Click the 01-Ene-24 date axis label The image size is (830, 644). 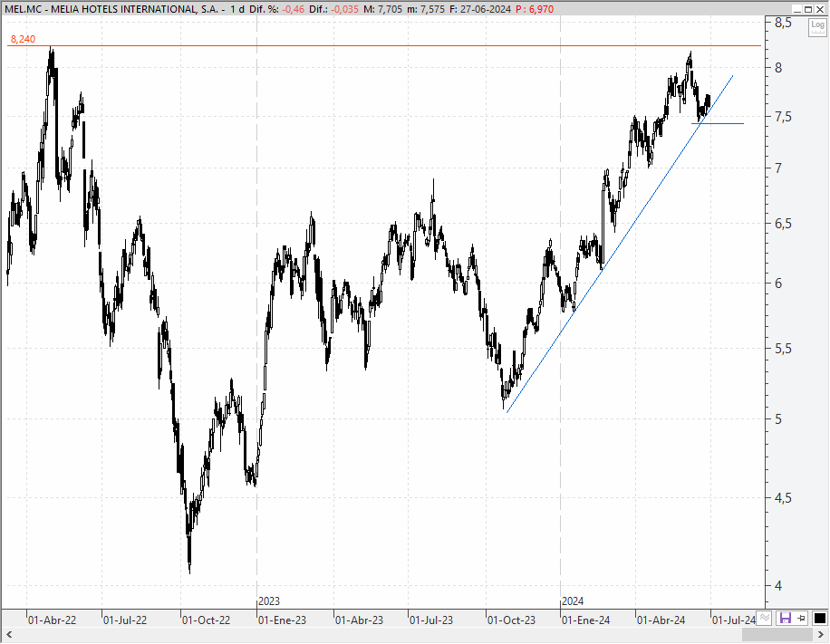point(585,620)
